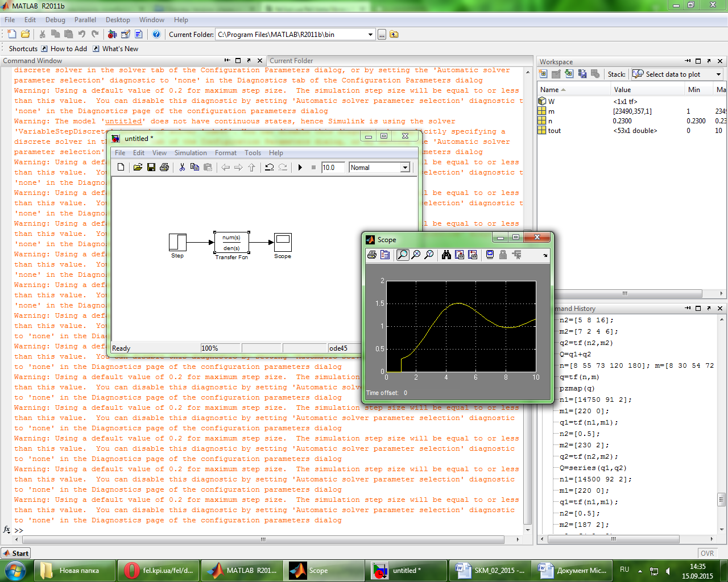Screen dimensions: 728x582
Task: Open GUIDE icon in MATLAB toolbar
Action: [x=125, y=34]
